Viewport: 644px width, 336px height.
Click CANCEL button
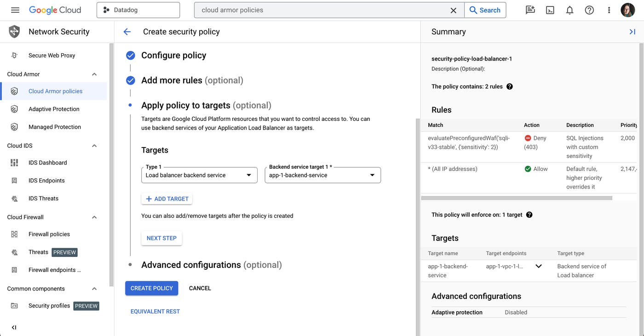(x=200, y=288)
